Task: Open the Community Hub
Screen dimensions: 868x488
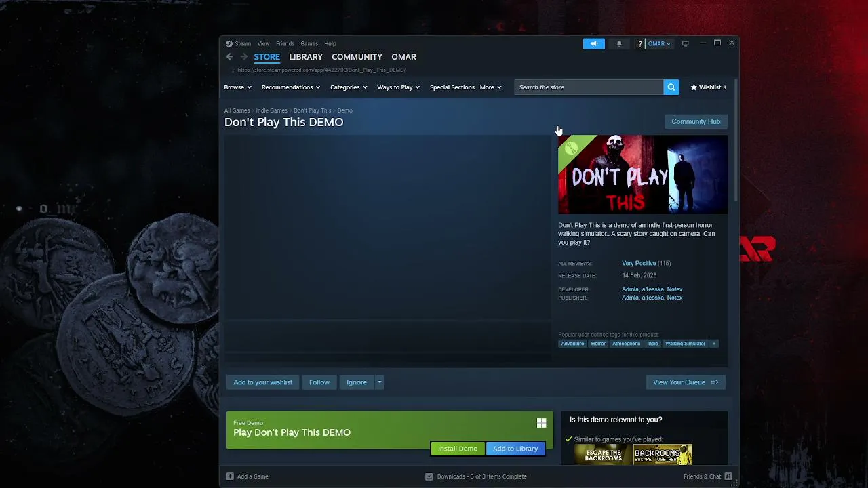Action: coord(696,121)
